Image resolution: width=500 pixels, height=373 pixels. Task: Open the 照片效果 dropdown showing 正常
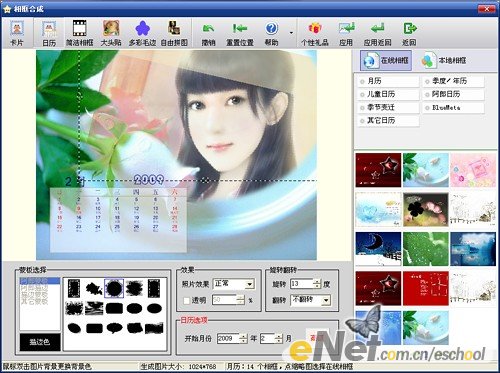(x=234, y=284)
